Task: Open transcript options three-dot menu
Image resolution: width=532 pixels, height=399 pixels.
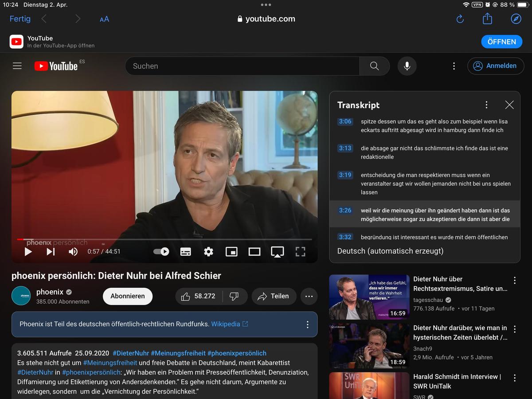Action: coord(486,105)
